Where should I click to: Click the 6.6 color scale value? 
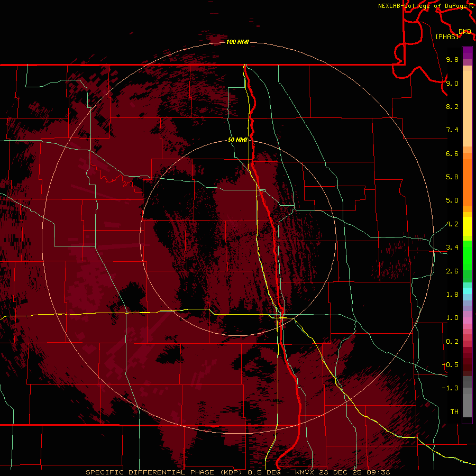pyautogui.click(x=452, y=153)
